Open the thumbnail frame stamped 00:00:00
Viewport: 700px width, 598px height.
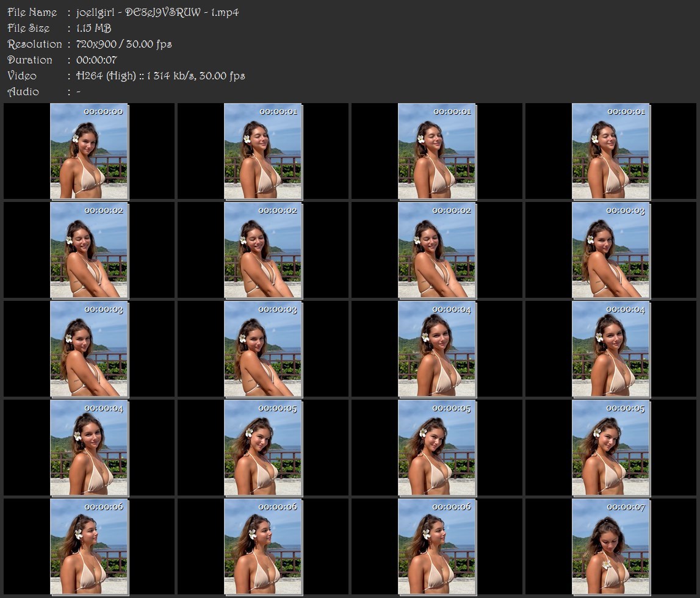[x=89, y=151]
